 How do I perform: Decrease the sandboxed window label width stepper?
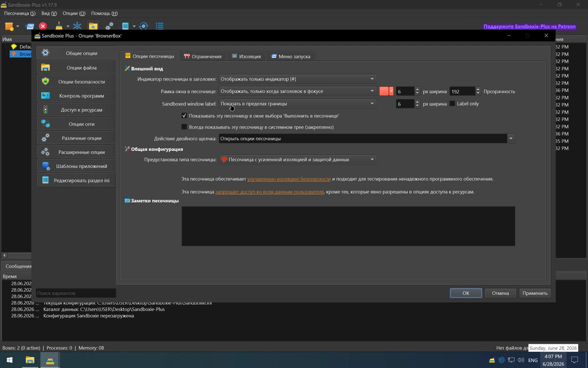(x=417, y=106)
